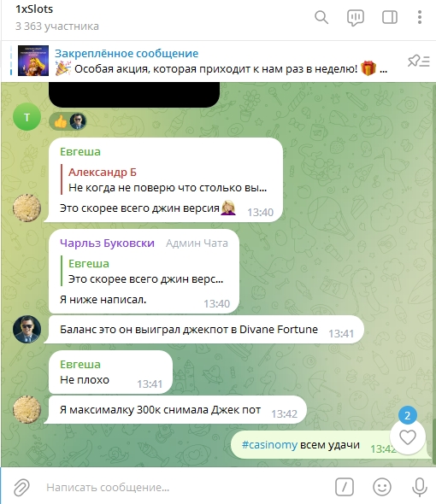
Task: Show the pinned messages list icon
Action: click(418, 61)
